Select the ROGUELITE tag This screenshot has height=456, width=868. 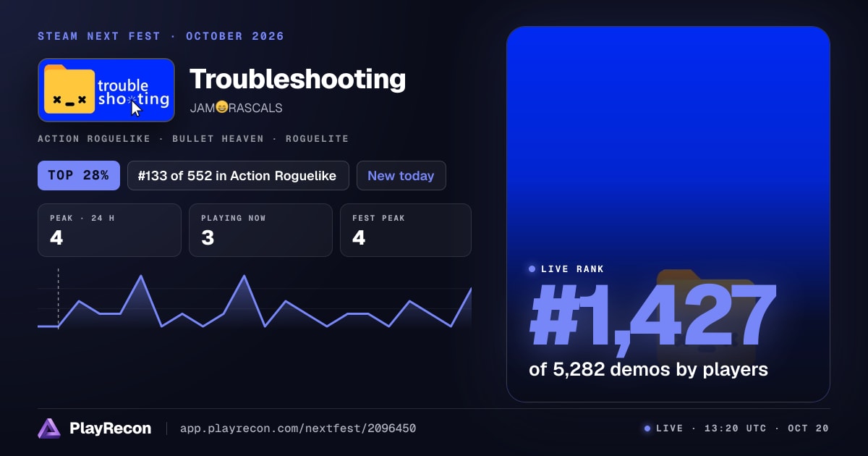(x=317, y=138)
